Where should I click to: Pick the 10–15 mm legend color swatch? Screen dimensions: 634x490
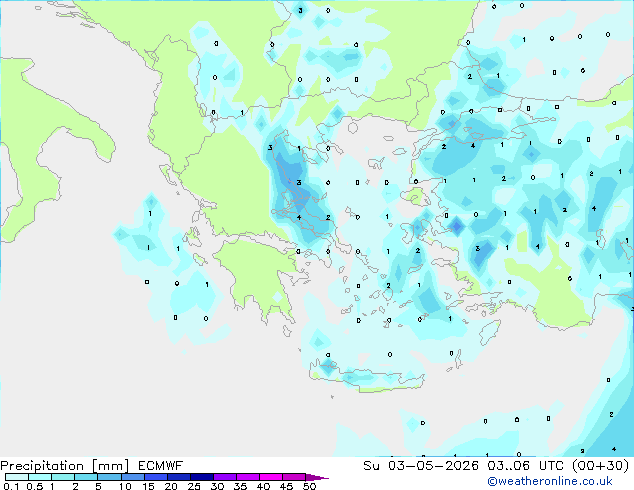click(133, 477)
